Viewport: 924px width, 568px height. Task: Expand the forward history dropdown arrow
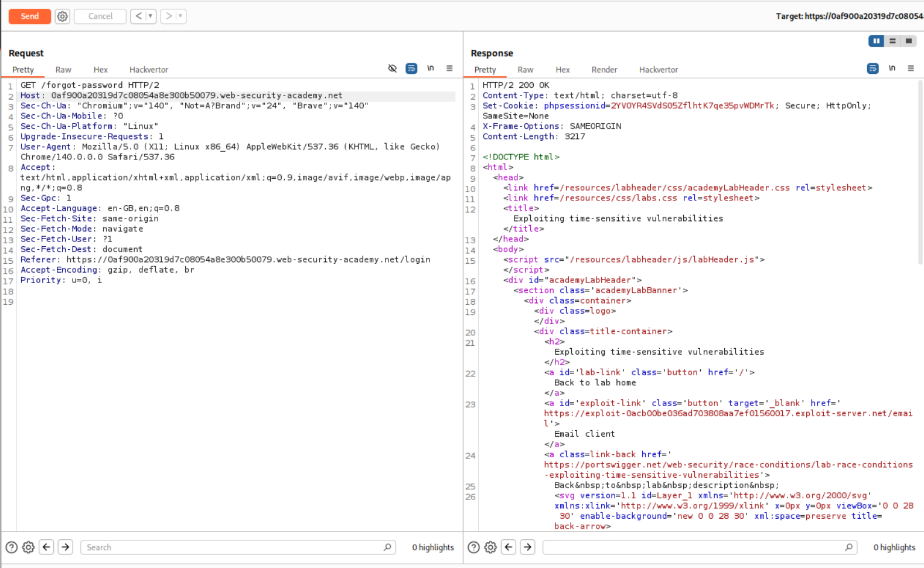point(180,16)
